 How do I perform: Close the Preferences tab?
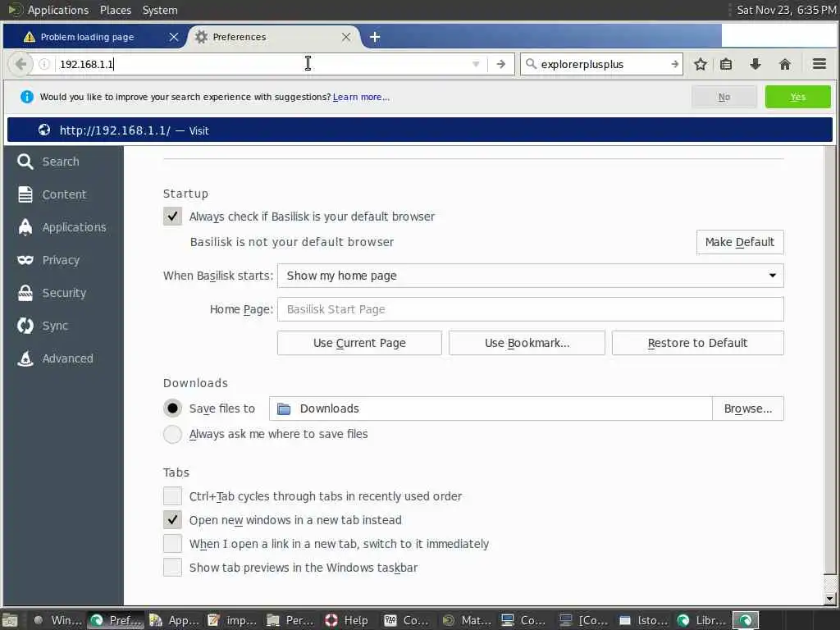(x=346, y=37)
